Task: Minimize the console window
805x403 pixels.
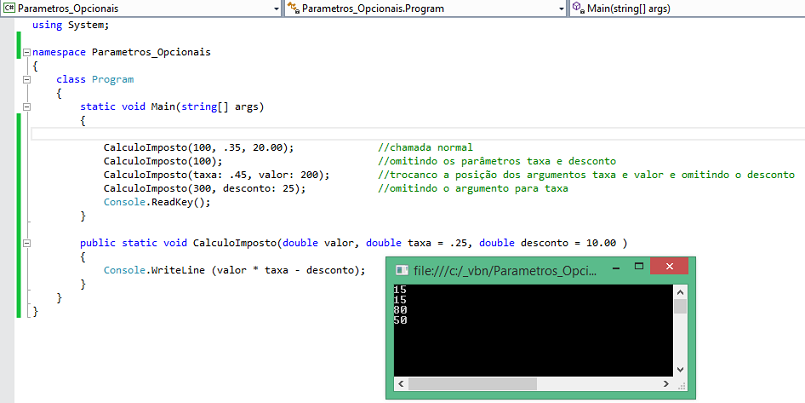Action: [615, 266]
